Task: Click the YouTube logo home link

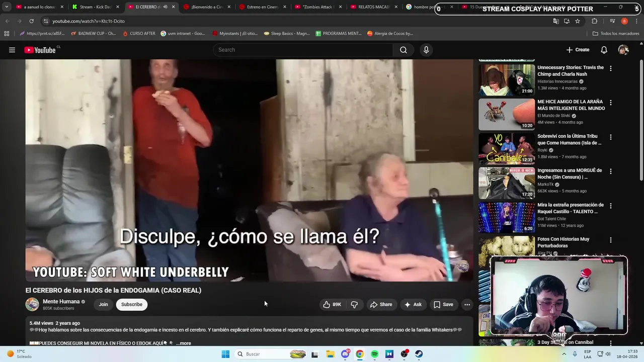Action: click(x=40, y=50)
